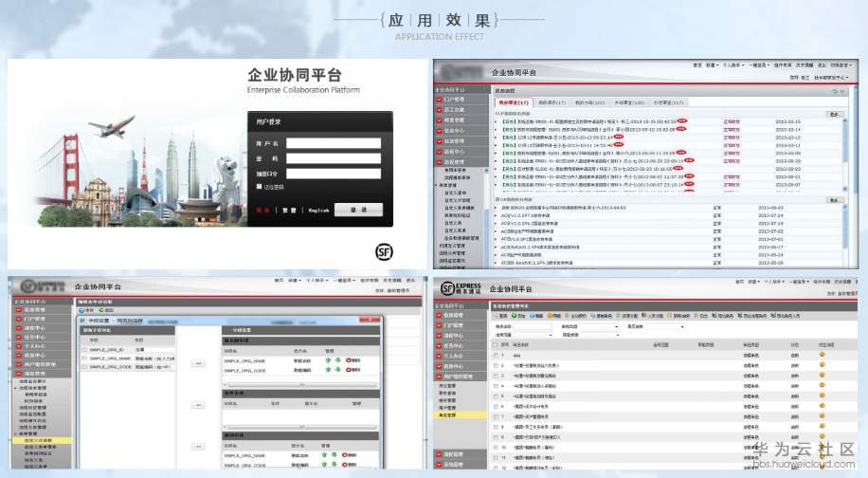Click the SF logo on login page

pos(384,252)
